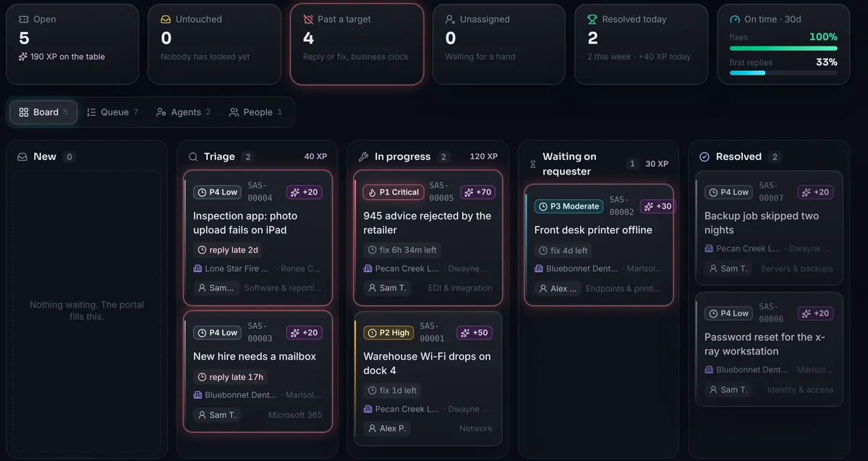Click the EDI & integration category label
This screenshot has width=868, height=461.
459,288
